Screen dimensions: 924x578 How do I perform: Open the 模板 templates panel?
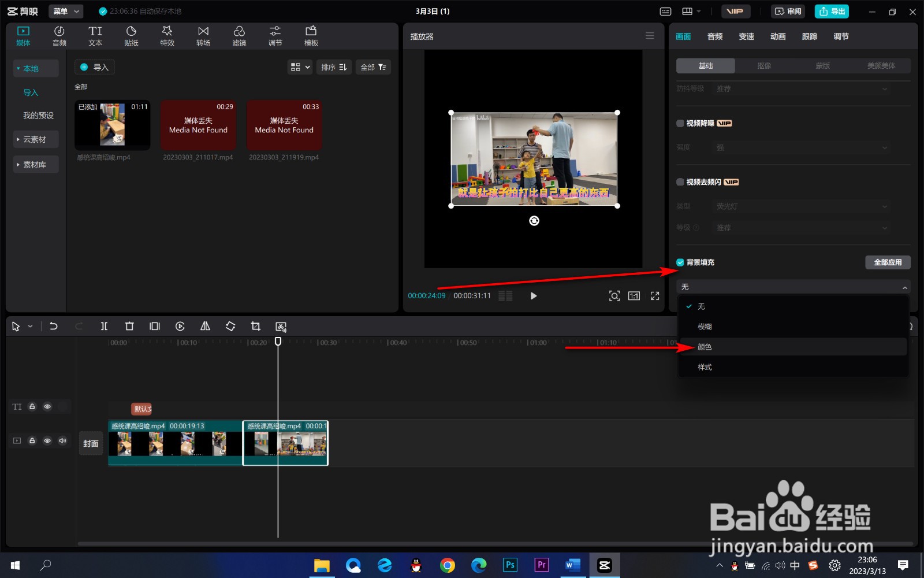[x=311, y=36]
